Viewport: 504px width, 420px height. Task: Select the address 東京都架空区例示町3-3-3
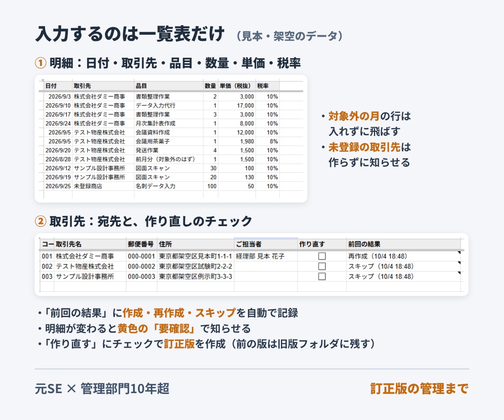(x=195, y=276)
